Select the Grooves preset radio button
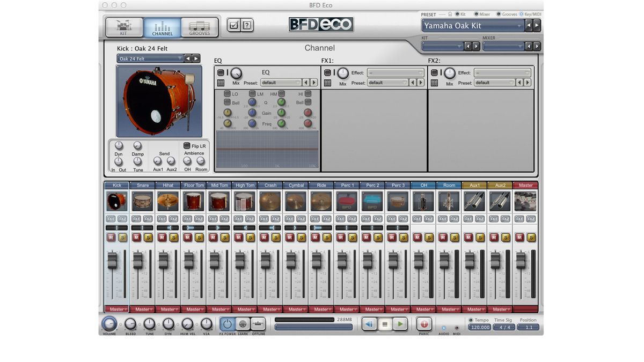Screen dimensions: 644x362 tap(499, 14)
